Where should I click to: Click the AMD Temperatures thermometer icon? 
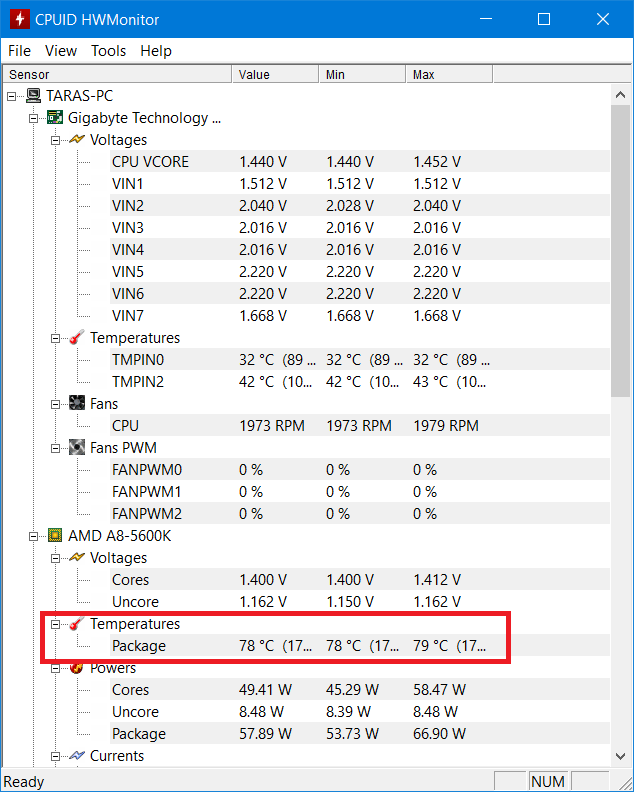(77, 623)
